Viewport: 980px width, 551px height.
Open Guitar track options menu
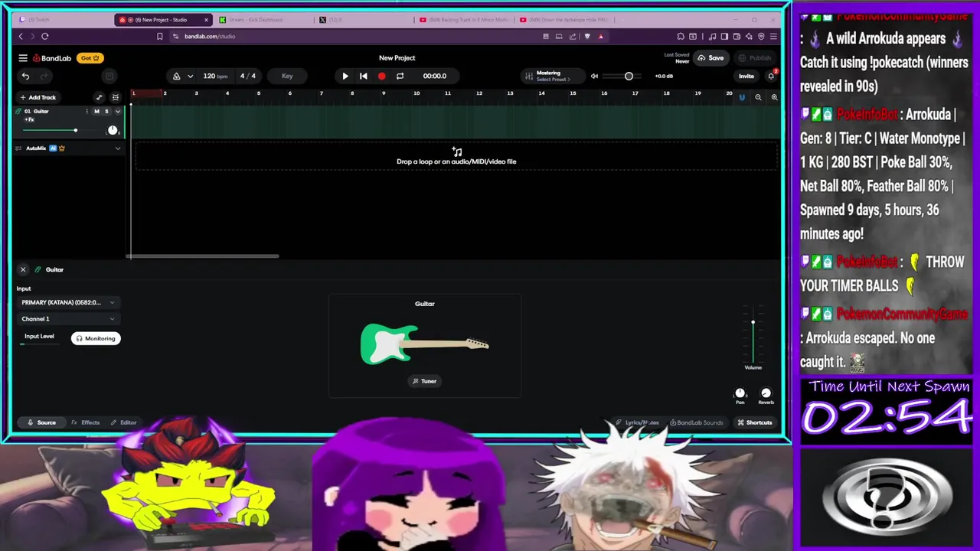(x=87, y=112)
